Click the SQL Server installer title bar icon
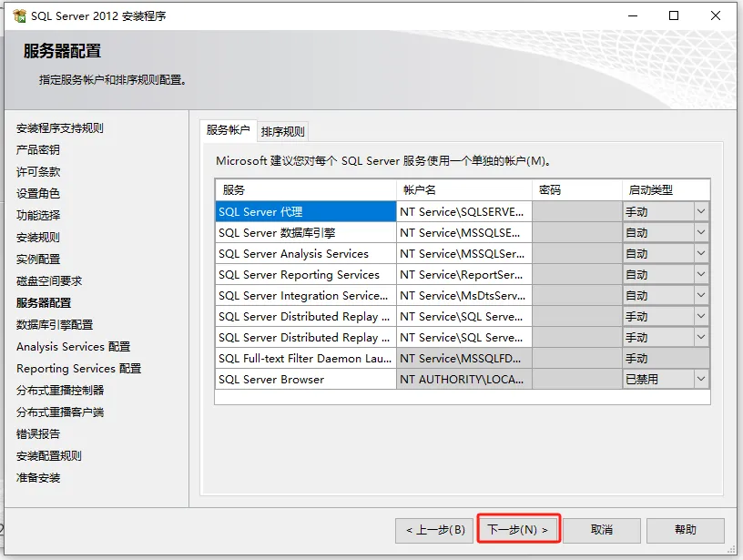This screenshot has width=743, height=560. tap(19, 15)
